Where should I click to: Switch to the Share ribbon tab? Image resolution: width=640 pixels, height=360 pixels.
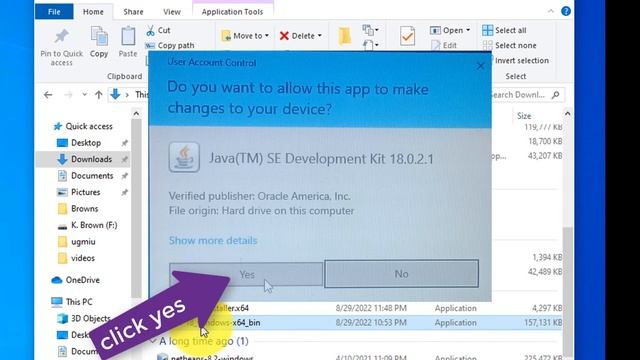pyautogui.click(x=133, y=12)
